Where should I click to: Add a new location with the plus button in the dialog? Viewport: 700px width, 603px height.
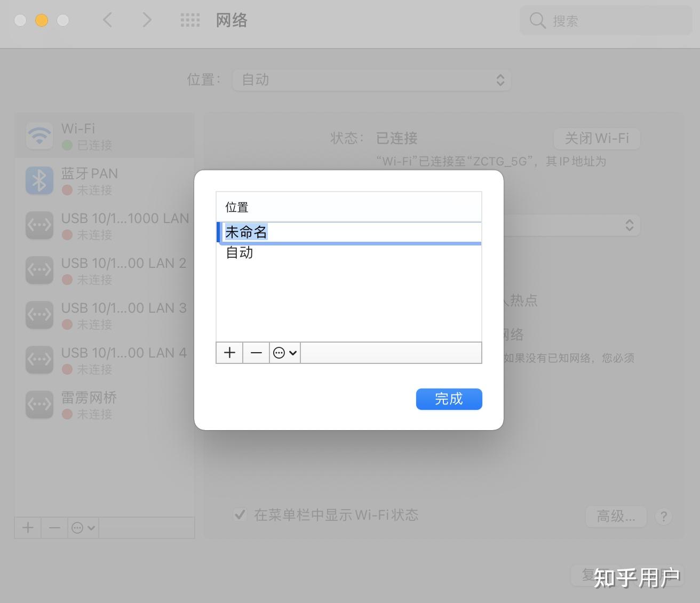[229, 353]
